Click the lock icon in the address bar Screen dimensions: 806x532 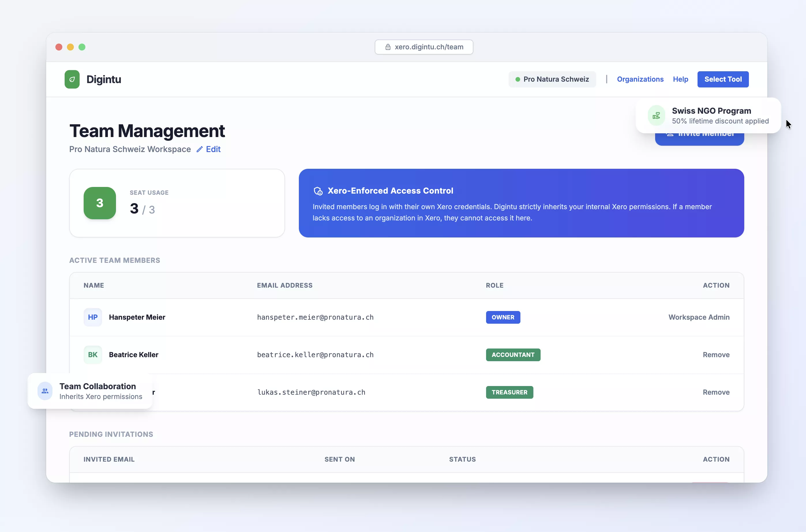pyautogui.click(x=388, y=47)
